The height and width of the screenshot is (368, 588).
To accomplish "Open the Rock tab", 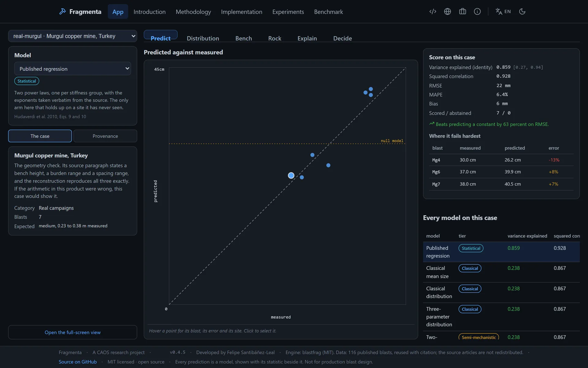I will [x=275, y=38].
